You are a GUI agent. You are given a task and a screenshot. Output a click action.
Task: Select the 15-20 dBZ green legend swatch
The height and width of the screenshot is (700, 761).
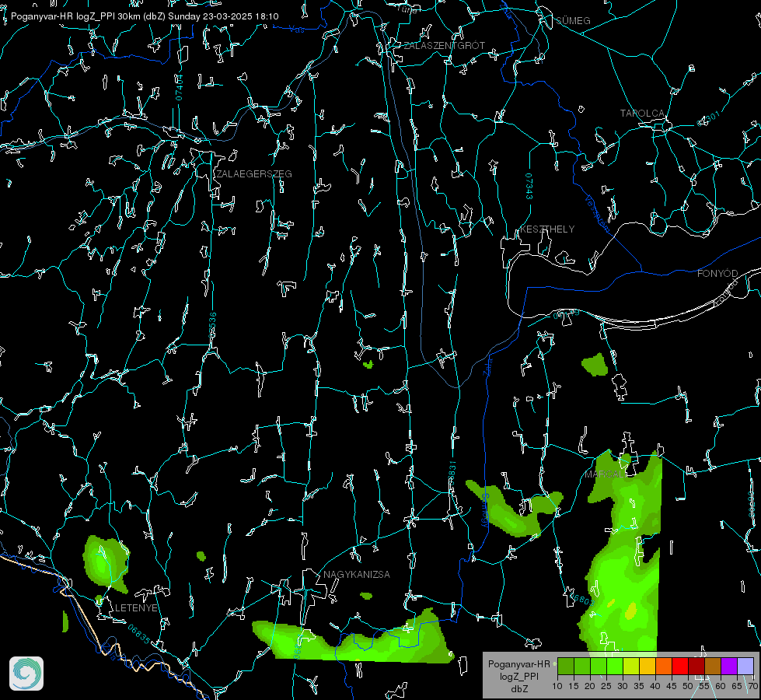tap(582, 666)
